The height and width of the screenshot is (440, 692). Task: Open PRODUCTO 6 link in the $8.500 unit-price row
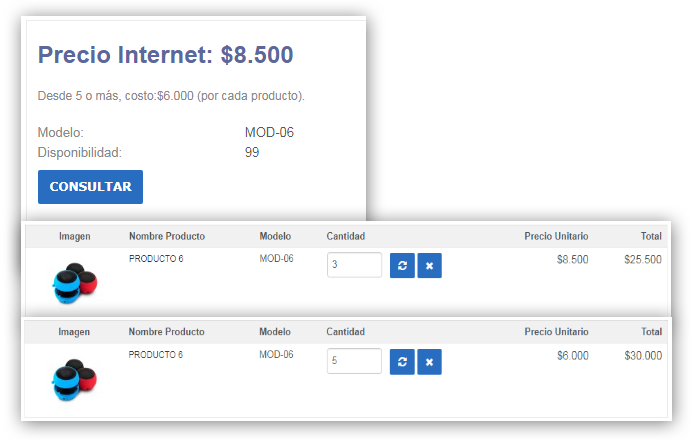[156, 259]
